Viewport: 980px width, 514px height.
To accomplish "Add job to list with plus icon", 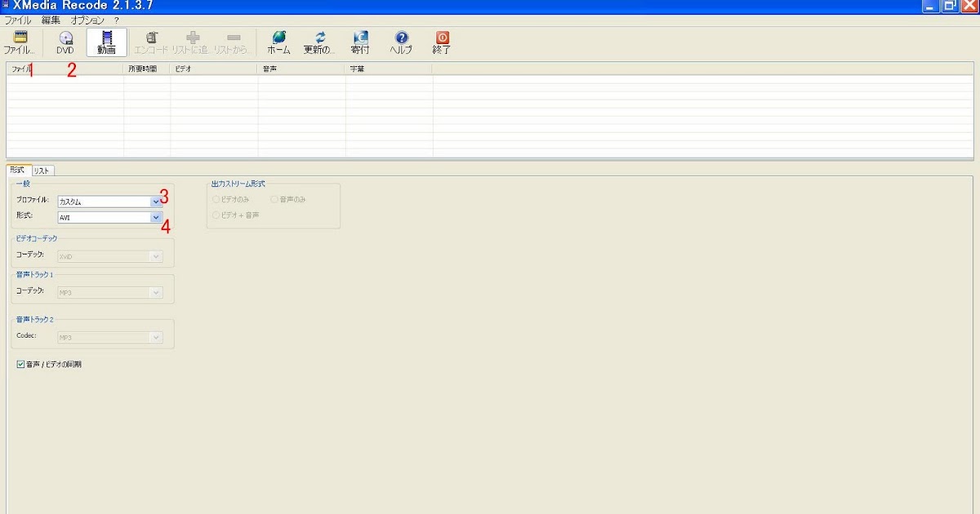I will [x=193, y=42].
